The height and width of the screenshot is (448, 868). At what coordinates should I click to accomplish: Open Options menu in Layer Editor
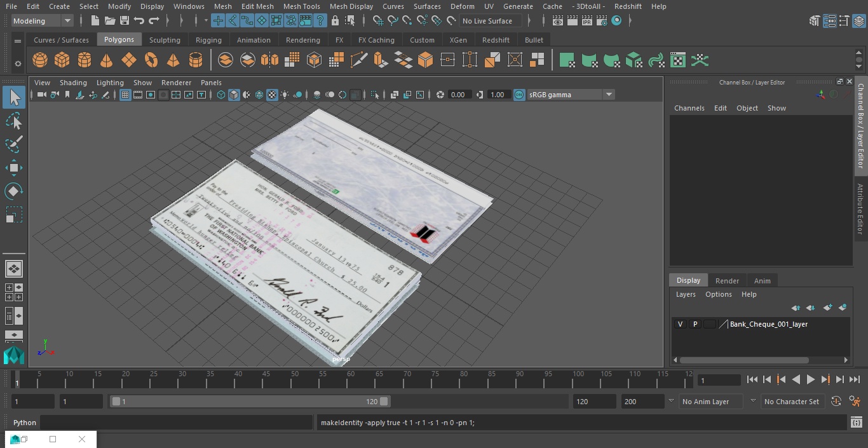click(x=719, y=294)
